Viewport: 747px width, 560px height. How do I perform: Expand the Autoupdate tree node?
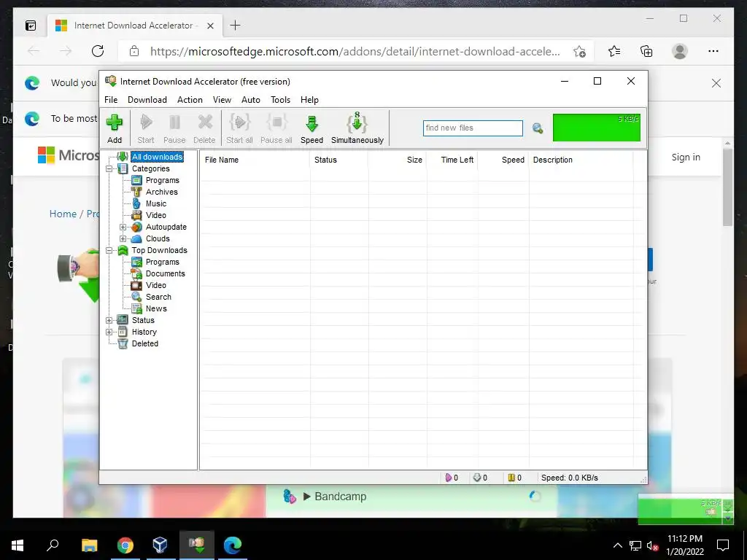123,227
